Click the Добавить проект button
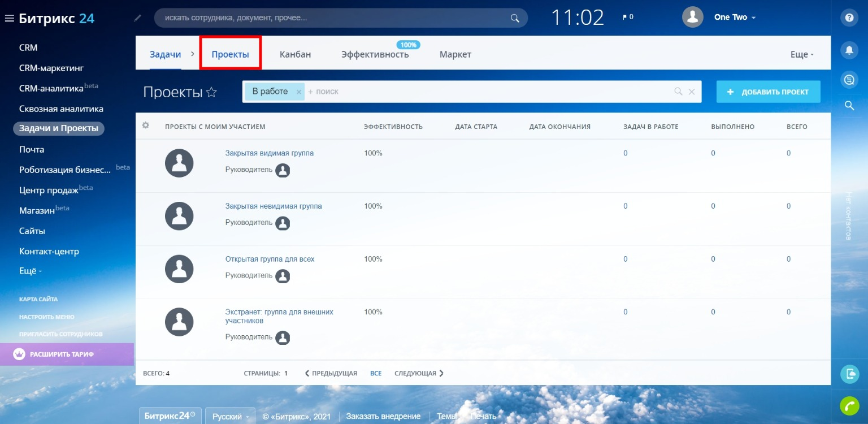The height and width of the screenshot is (424, 868). click(x=768, y=92)
